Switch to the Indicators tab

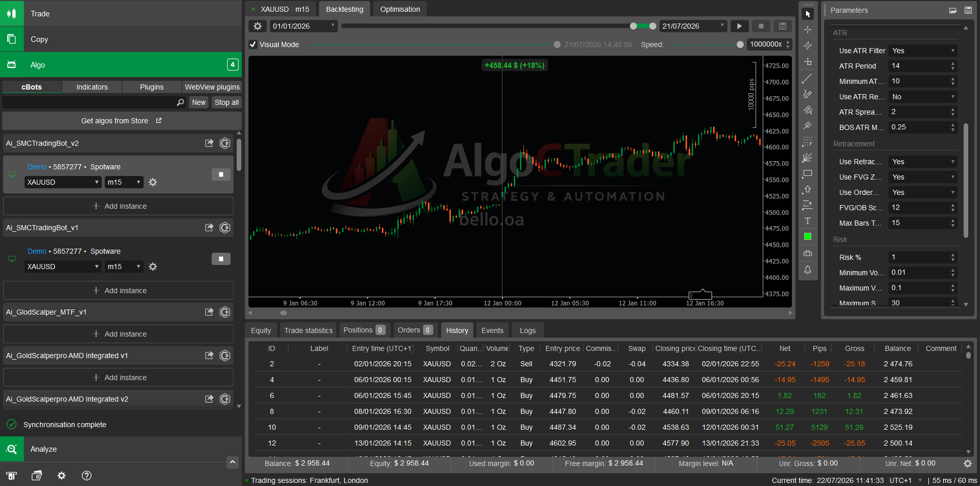[x=92, y=87]
